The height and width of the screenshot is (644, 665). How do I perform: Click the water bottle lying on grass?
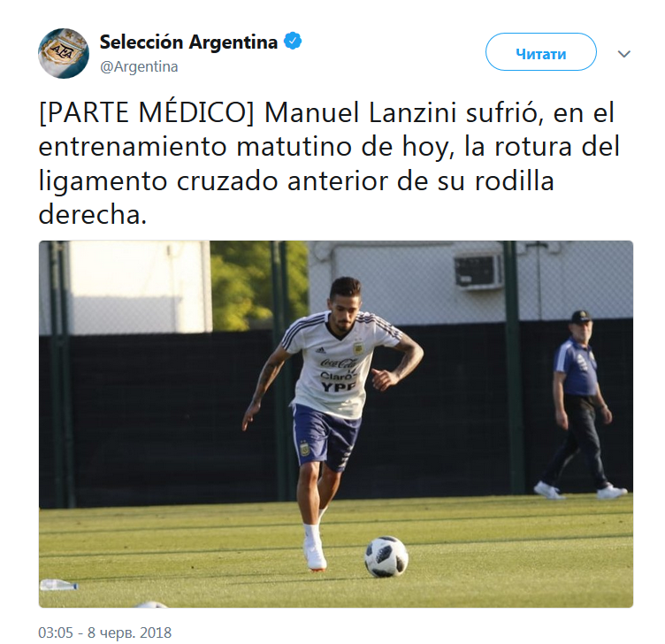click(x=59, y=585)
